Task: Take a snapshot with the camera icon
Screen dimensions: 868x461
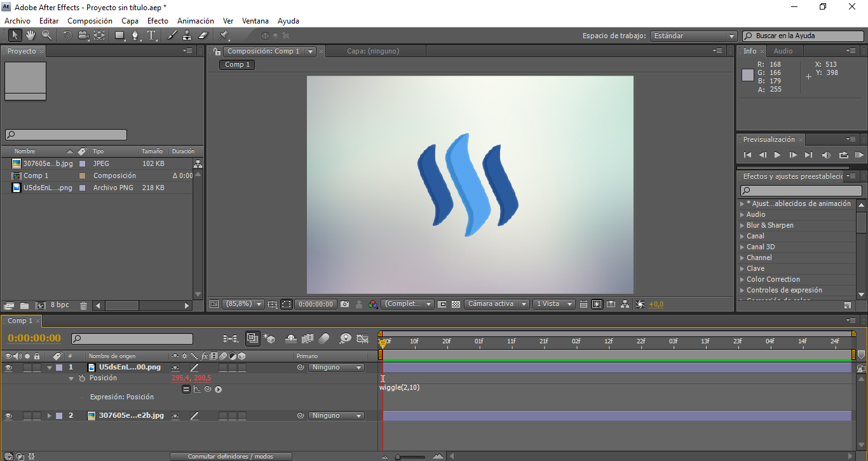Action: pyautogui.click(x=344, y=304)
